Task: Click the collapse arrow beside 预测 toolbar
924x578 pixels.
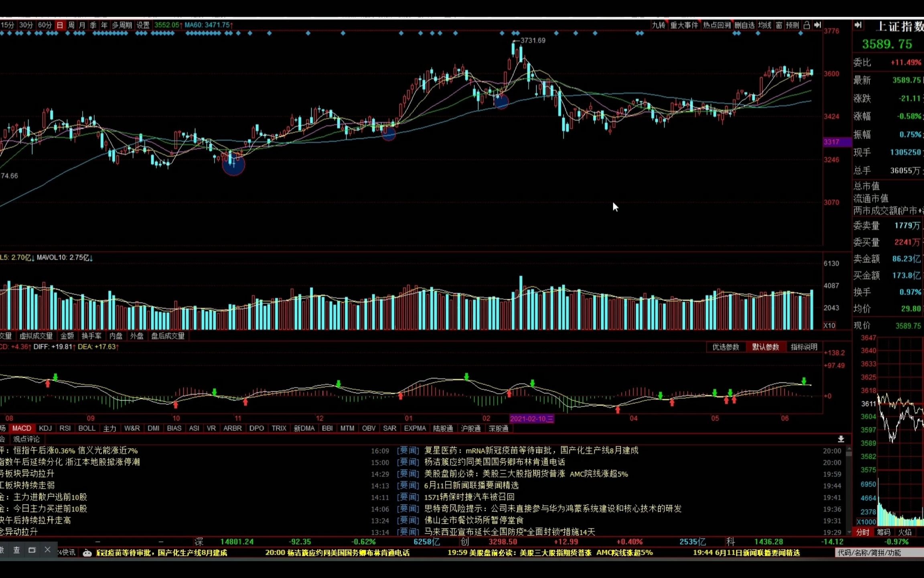Action: (817, 25)
